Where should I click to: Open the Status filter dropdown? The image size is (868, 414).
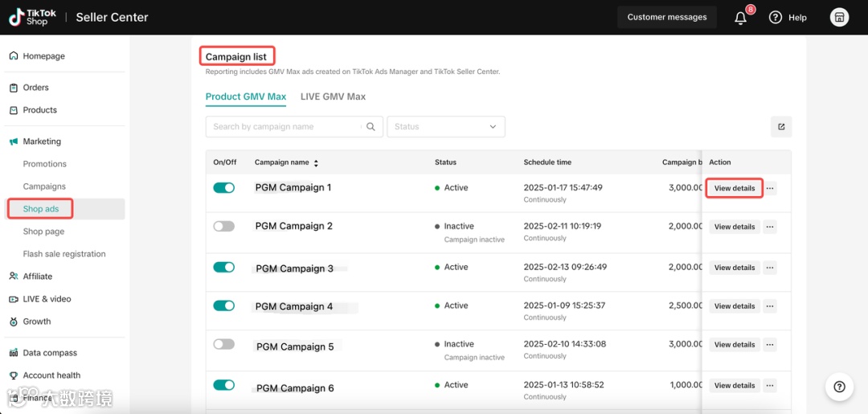click(x=446, y=127)
